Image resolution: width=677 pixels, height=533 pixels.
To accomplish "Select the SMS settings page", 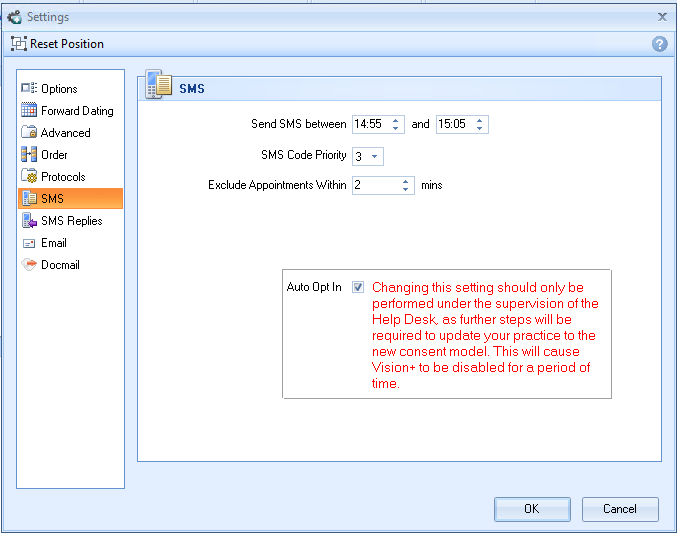I will (70, 199).
